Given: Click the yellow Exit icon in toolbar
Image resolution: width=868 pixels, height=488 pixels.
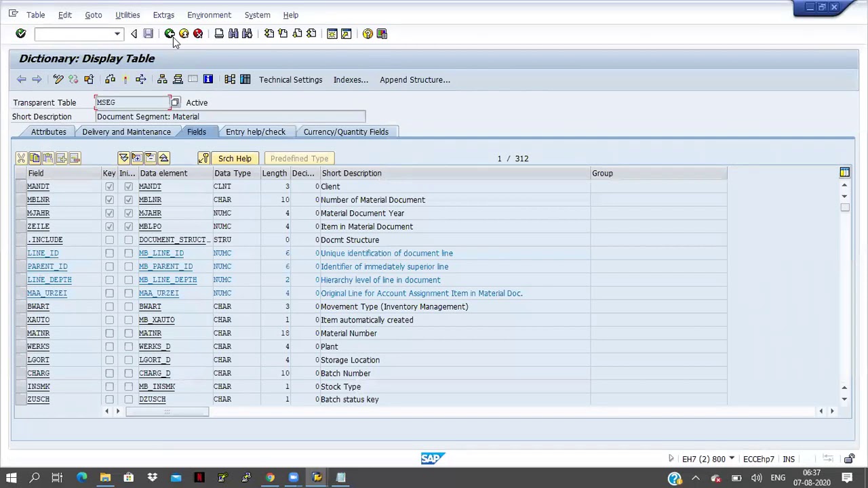Looking at the screenshot, I should click(184, 34).
